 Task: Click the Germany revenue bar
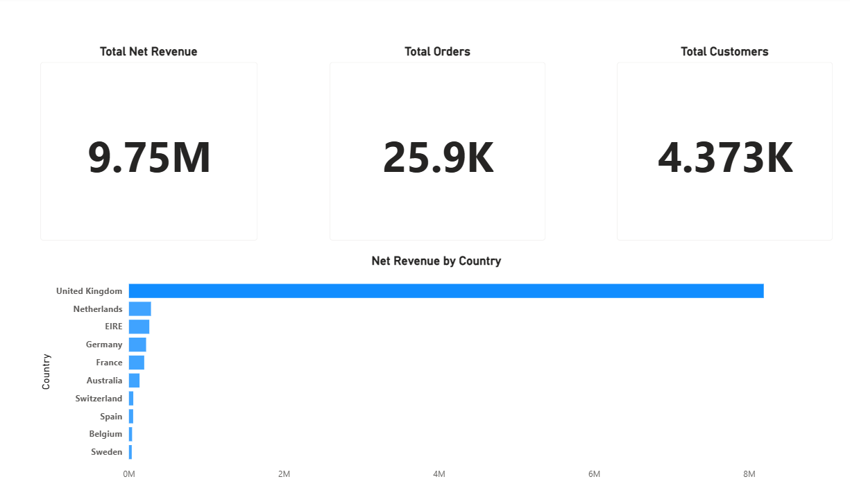click(137, 344)
